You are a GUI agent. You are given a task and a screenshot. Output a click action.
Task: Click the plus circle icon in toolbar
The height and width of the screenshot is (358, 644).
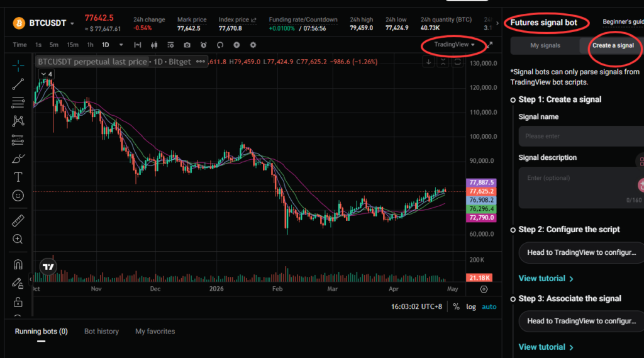236,45
